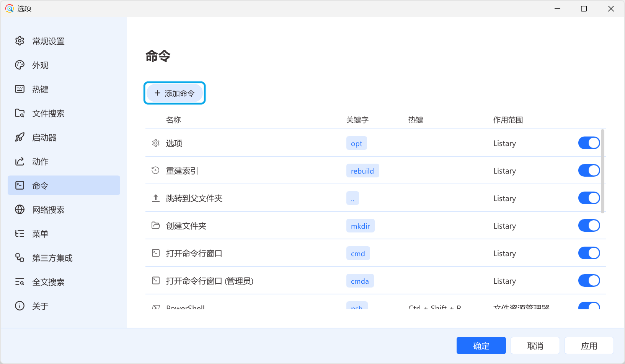Click the 外观 palette icon
Image resolution: width=625 pixels, height=364 pixels.
20,65
